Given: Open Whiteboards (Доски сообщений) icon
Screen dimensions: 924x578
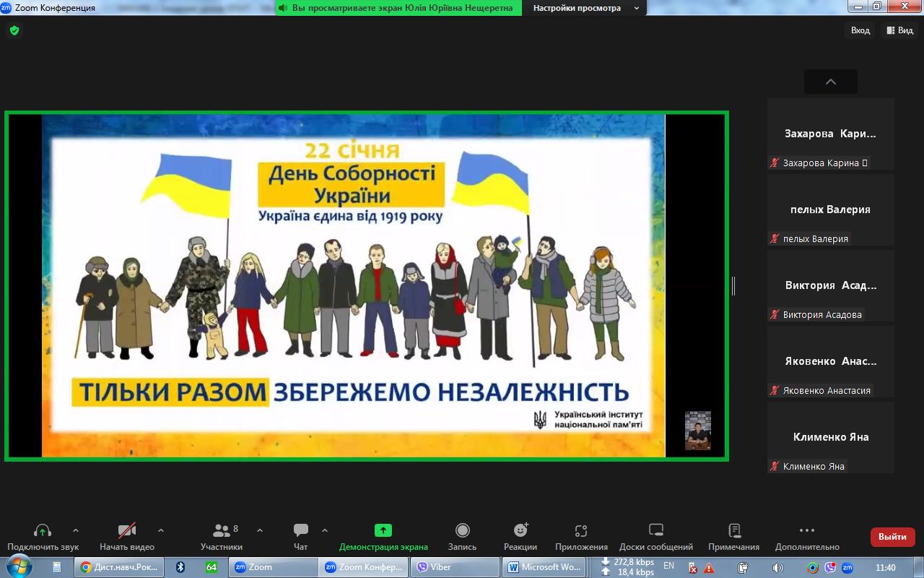Looking at the screenshot, I should (x=655, y=530).
